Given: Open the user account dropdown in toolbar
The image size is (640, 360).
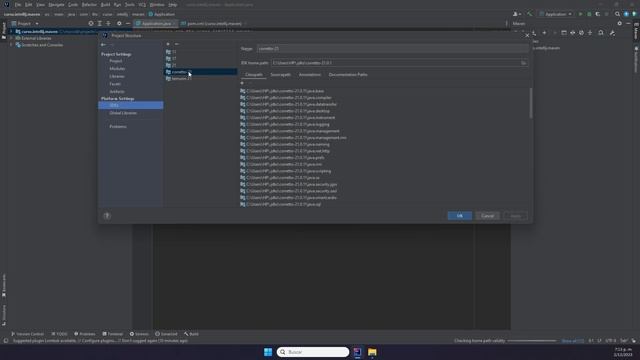Looking at the screenshot, I should pyautogui.click(x=517, y=14).
